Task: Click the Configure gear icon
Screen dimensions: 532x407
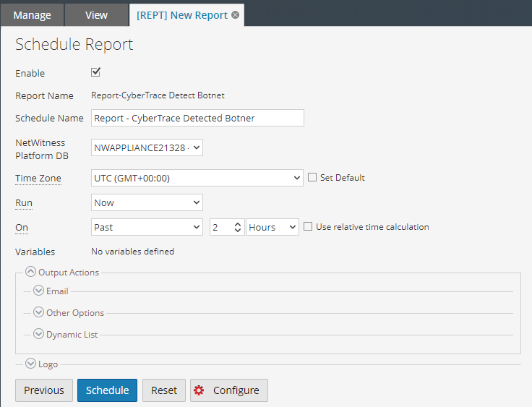Action: pyautogui.click(x=199, y=390)
